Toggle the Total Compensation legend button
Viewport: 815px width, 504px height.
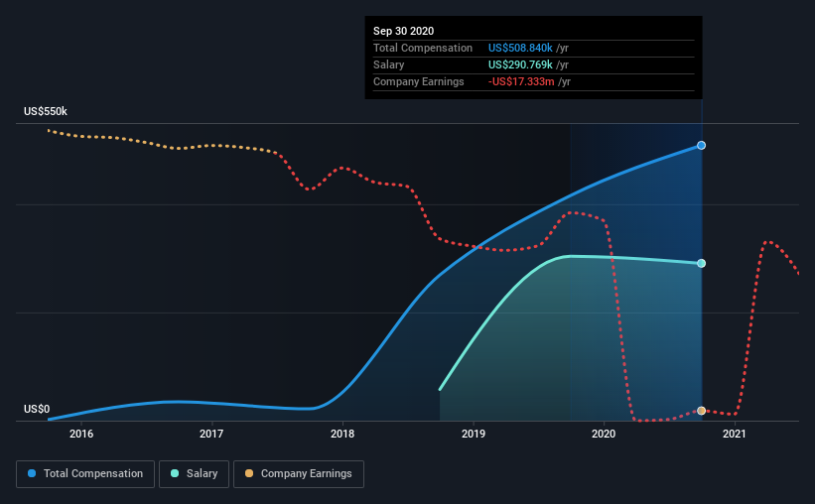[85, 474]
